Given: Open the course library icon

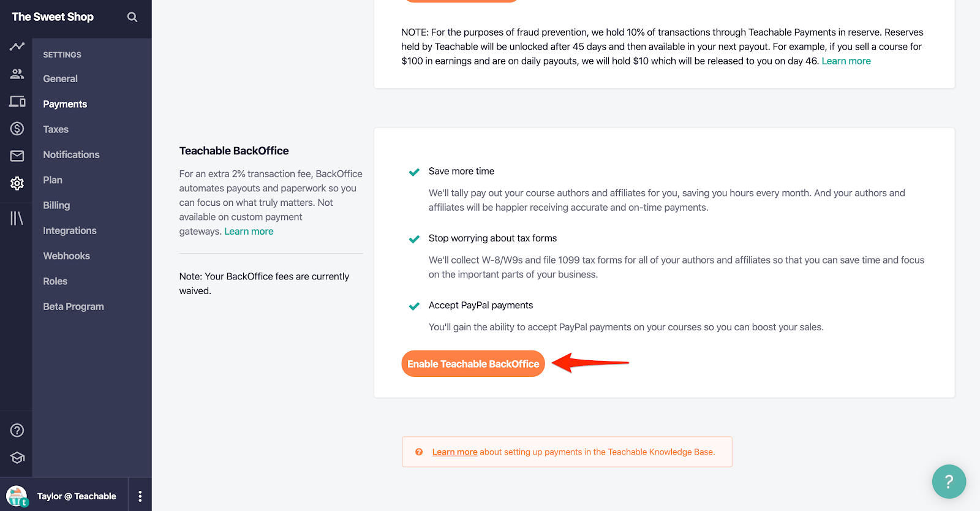Looking at the screenshot, I should (16, 218).
